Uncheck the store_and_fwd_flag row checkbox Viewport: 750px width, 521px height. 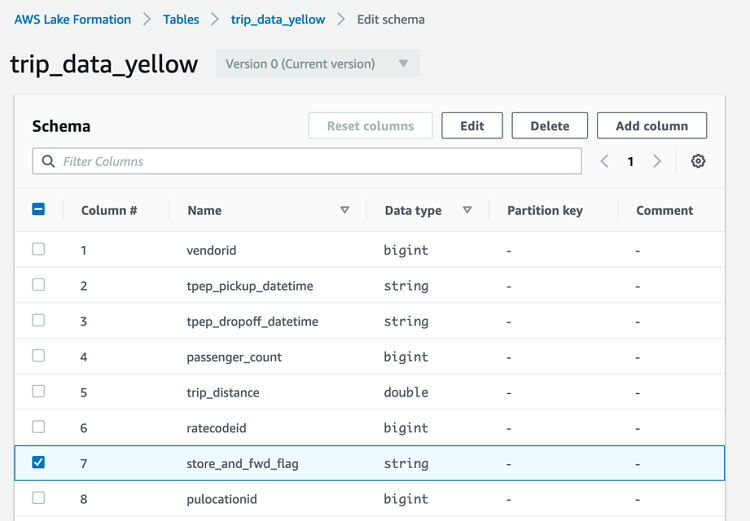(39, 463)
